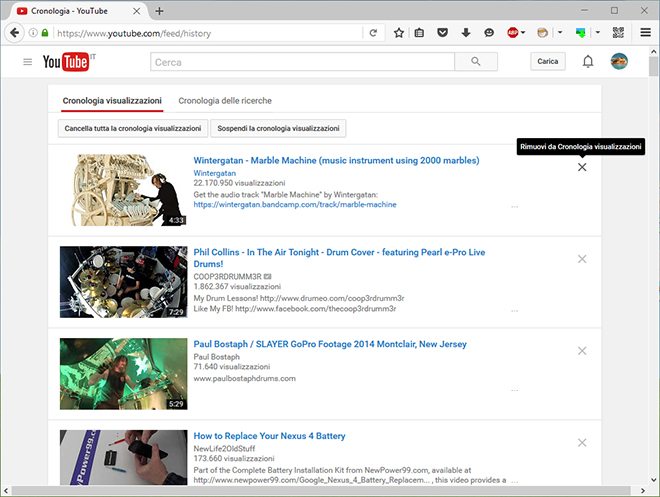Open Firefox downloads arrow
The image size is (660, 497).
pos(465,33)
